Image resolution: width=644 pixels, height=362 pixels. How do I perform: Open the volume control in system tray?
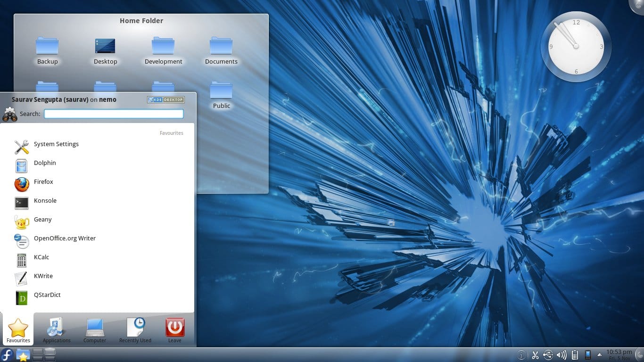(x=561, y=355)
